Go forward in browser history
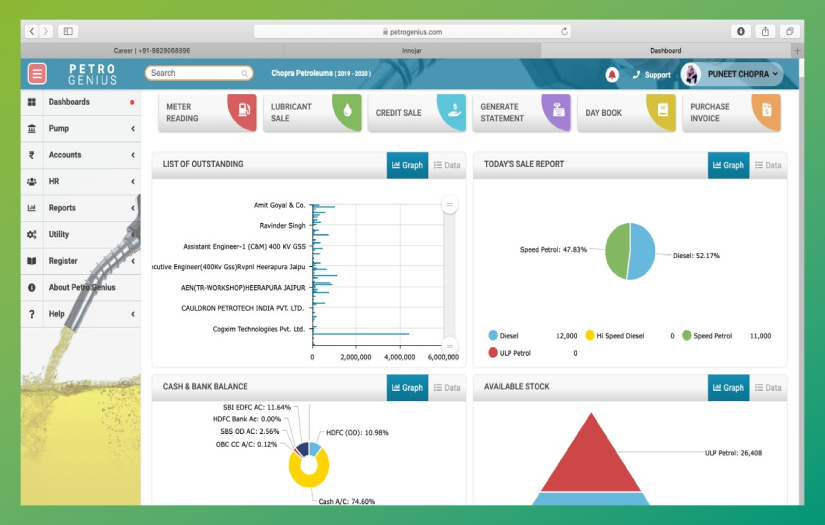 [x=46, y=32]
